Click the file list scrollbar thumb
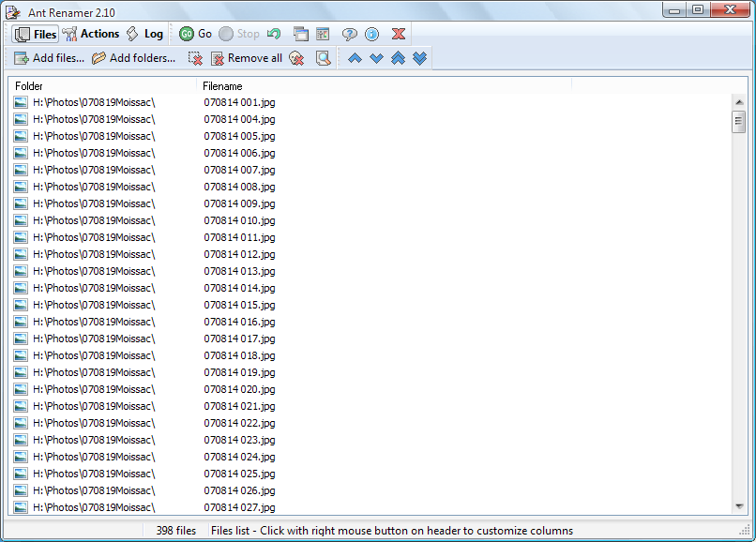Screen dimensions: 756x542 (738, 122)
